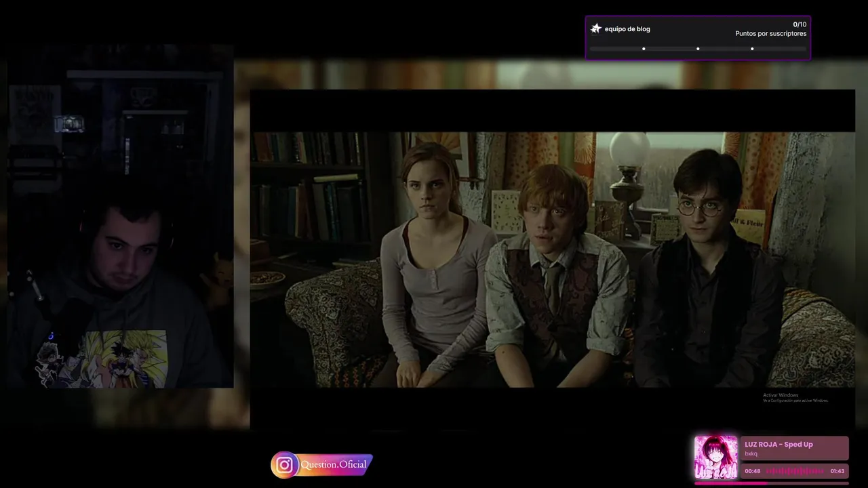
Task: Click the streamer webcam feed
Action: [x=121, y=217]
